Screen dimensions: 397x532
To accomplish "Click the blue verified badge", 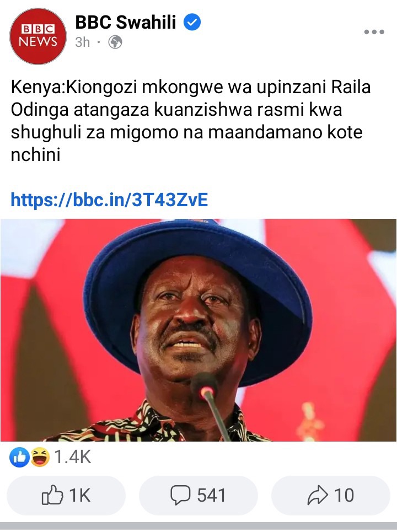I will pyautogui.click(x=192, y=22).
